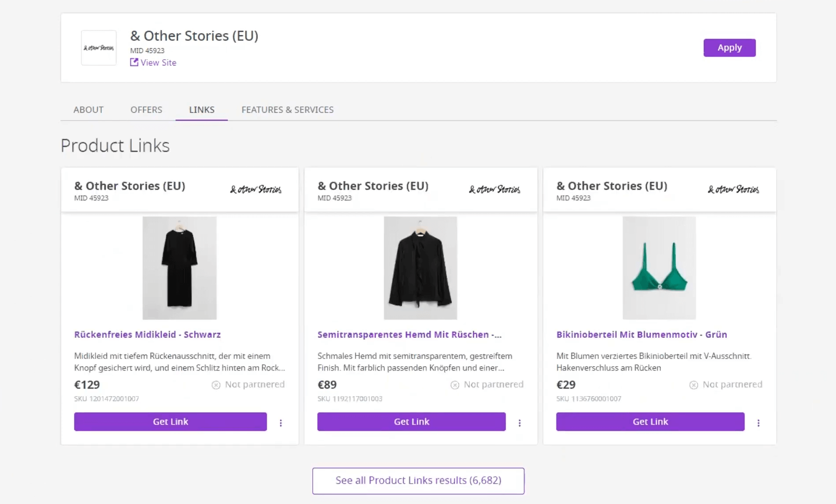
Task: Click Not partnered label on €89 card
Action: (x=494, y=385)
